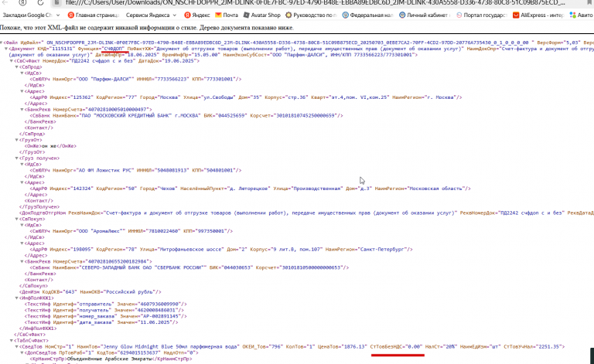Collapse ИдСв node under СвПрод
Screen dimensions: 594x364
pyautogui.click(x=22, y=73)
